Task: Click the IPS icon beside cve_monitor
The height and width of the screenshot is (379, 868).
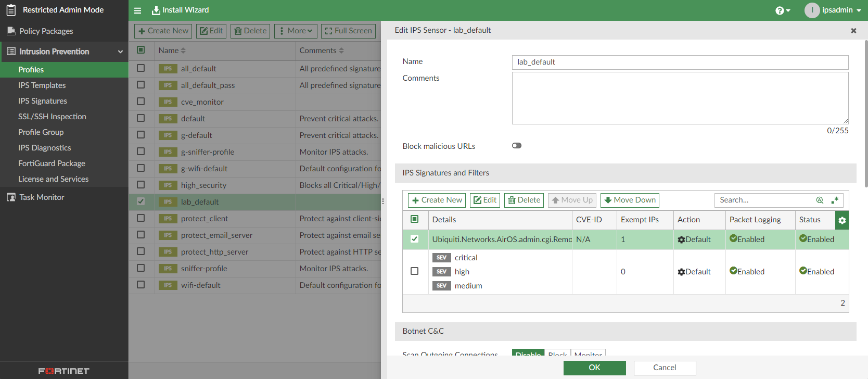Action: pyautogui.click(x=168, y=102)
